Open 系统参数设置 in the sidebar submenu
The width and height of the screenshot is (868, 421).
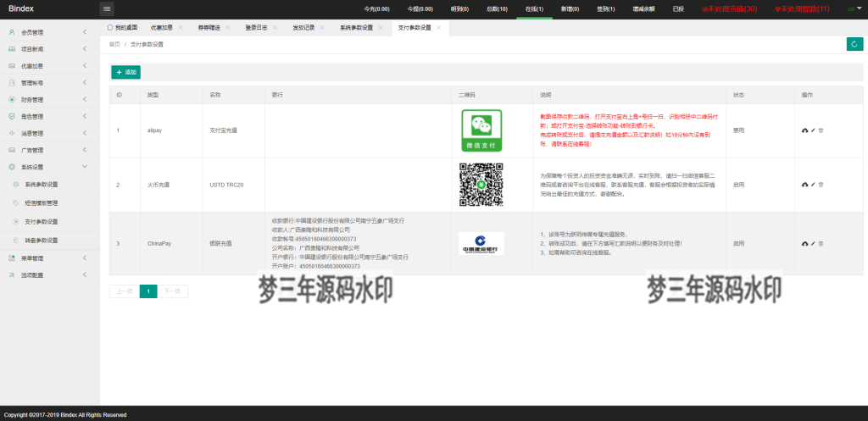pyautogui.click(x=42, y=185)
